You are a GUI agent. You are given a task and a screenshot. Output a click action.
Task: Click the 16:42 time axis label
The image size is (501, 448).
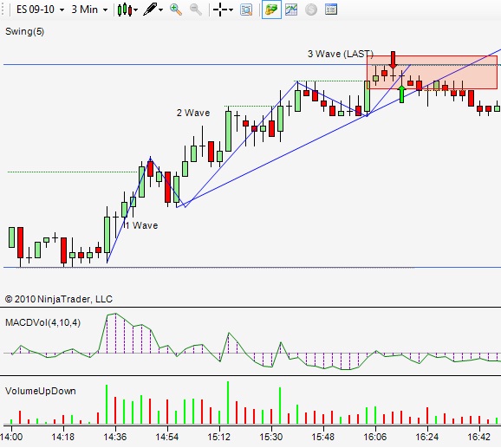coord(479,437)
